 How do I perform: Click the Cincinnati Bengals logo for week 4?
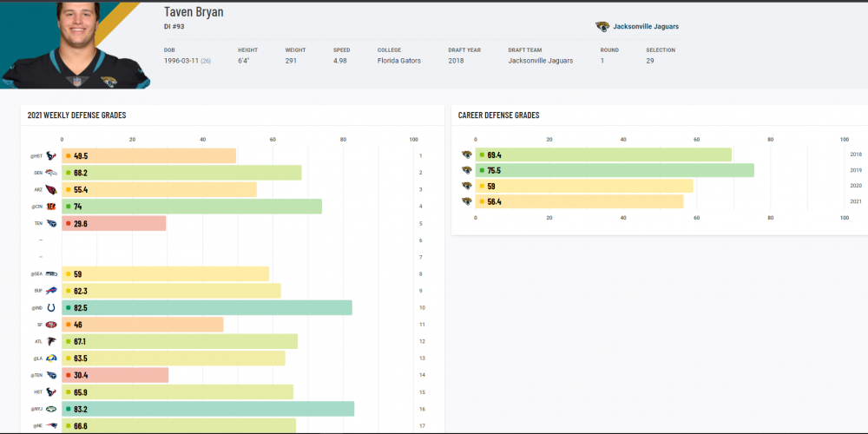click(51, 207)
